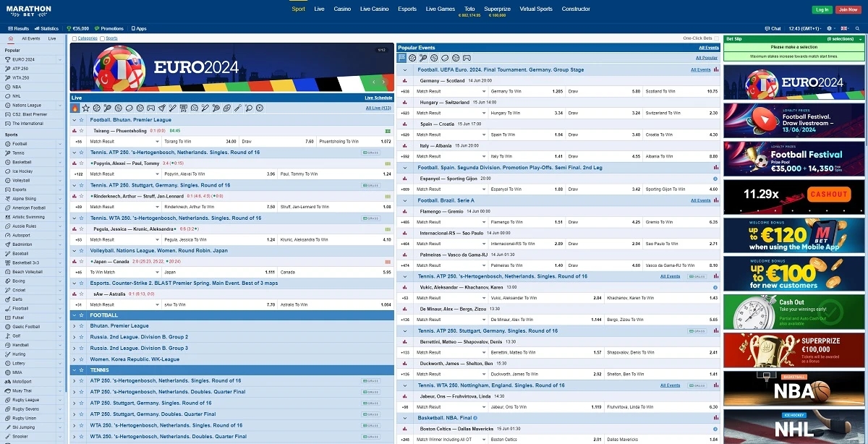This screenshot has height=444, width=868.
Task: Expand the EURO 2024 sidebar item arrow
Action: click(61, 59)
